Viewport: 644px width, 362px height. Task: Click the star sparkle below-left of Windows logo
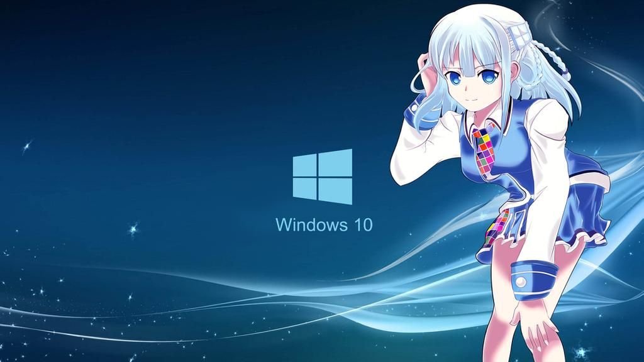pyautogui.click(x=133, y=230)
